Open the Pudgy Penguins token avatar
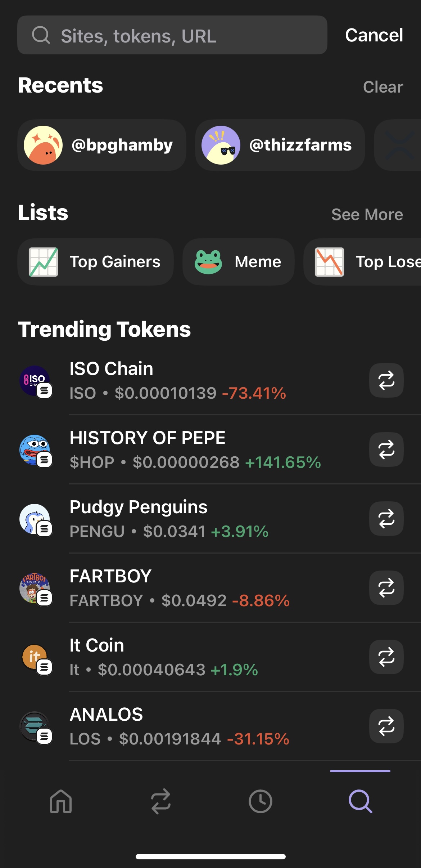421x868 pixels. click(x=35, y=519)
